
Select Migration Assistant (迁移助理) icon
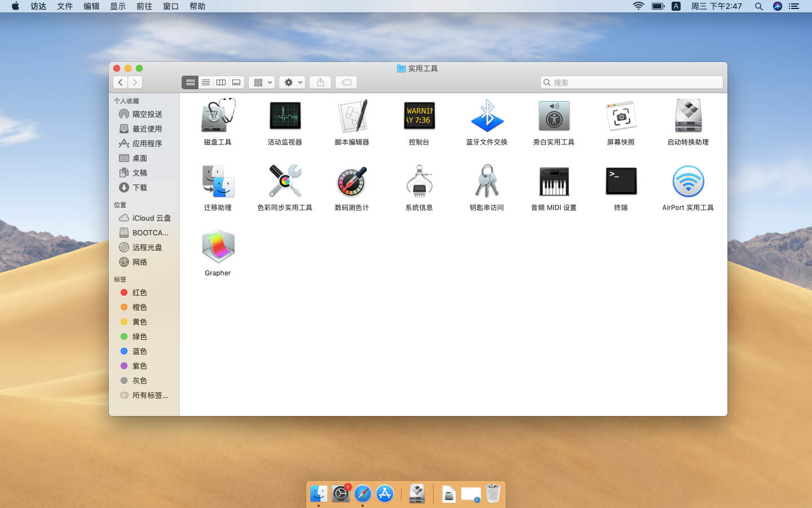point(218,181)
